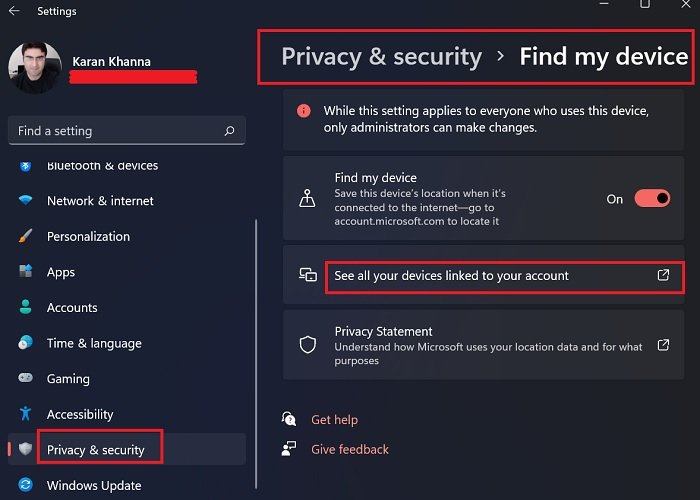The image size is (700, 500).
Task: Go to Windows Update section
Action: [x=93, y=486]
